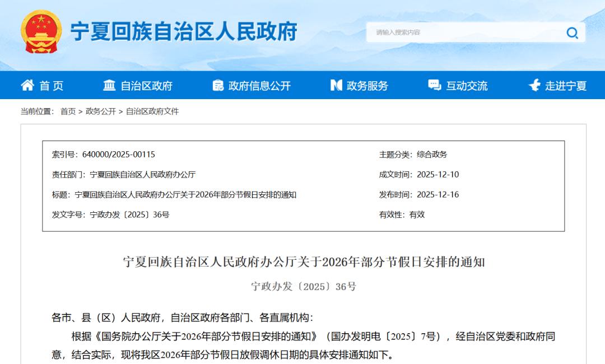Click the 政务公开 breadcrumb link
The width and height of the screenshot is (605, 364).
101,111
